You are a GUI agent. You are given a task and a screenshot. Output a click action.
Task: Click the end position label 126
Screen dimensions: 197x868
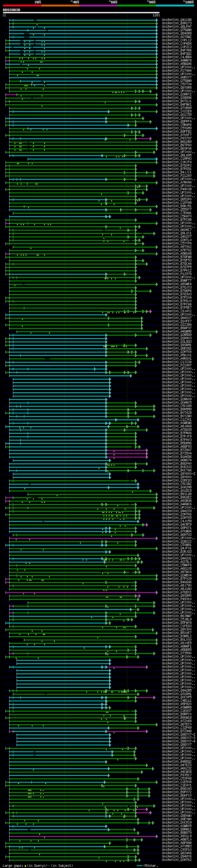point(155,15)
